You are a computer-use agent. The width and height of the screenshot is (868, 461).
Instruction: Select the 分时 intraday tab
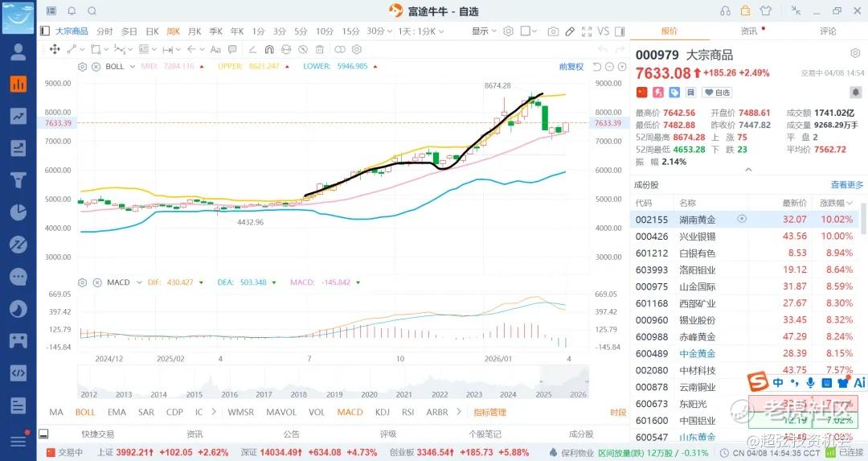tap(104, 31)
